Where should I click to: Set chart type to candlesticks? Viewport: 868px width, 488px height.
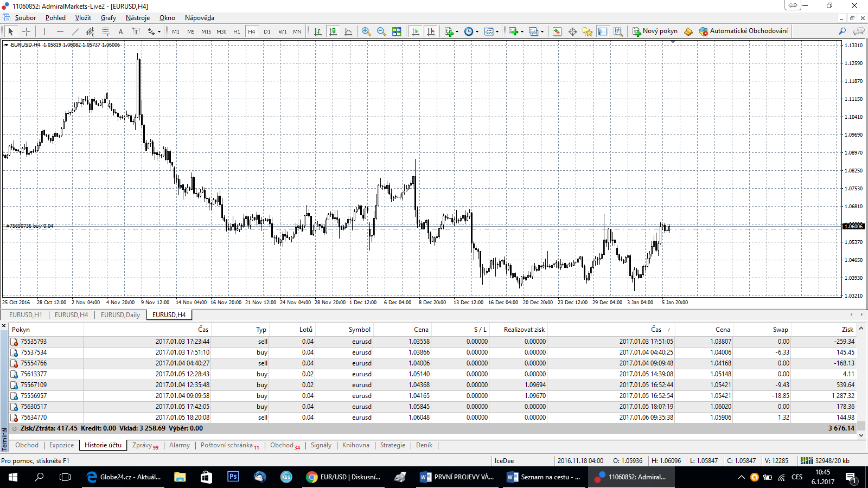pos(333,31)
